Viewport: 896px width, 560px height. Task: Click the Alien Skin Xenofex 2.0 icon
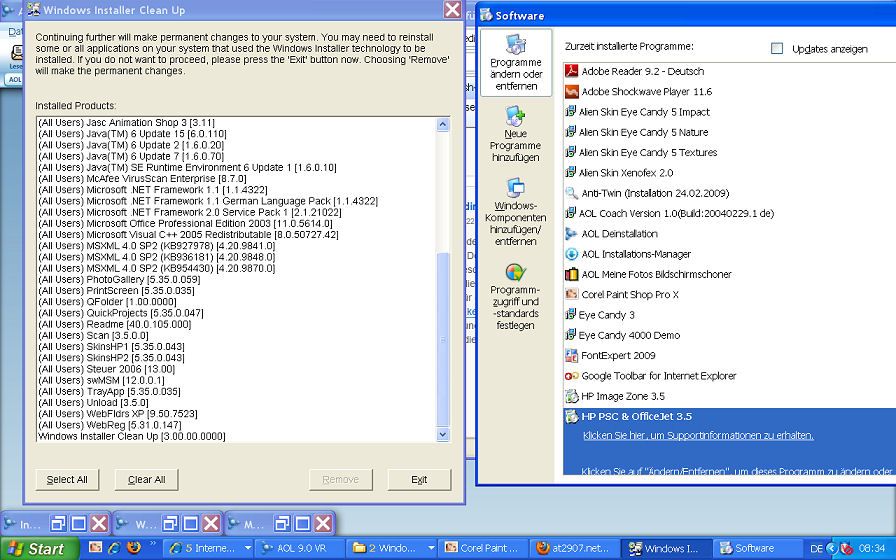click(x=570, y=172)
